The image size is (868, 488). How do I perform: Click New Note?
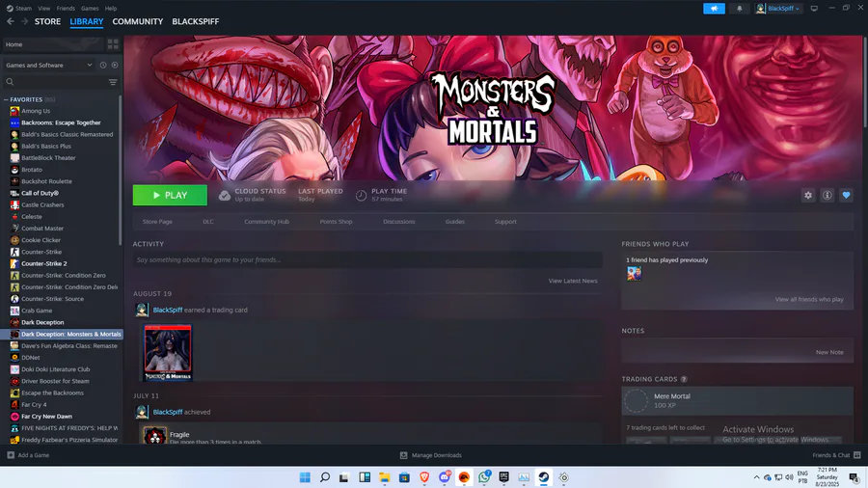tap(829, 352)
